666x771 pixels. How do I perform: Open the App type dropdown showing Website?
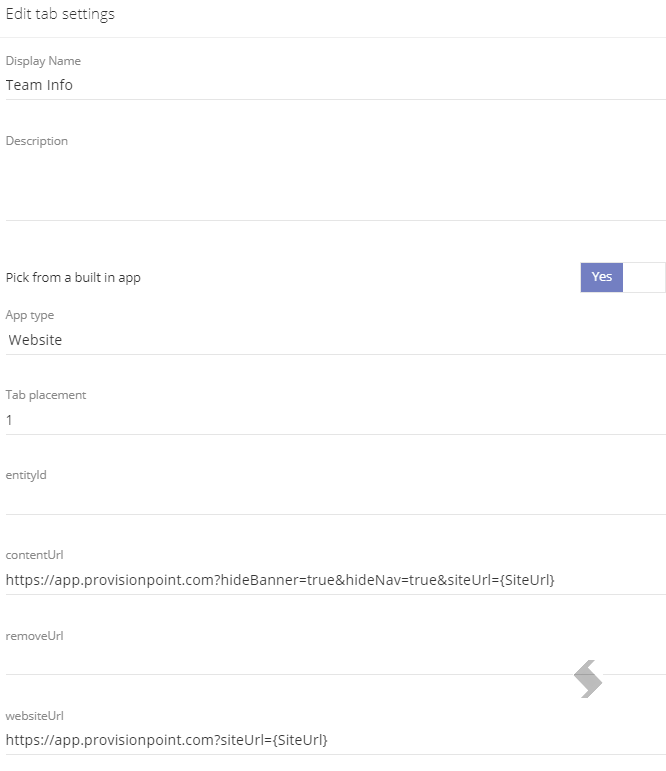point(335,340)
